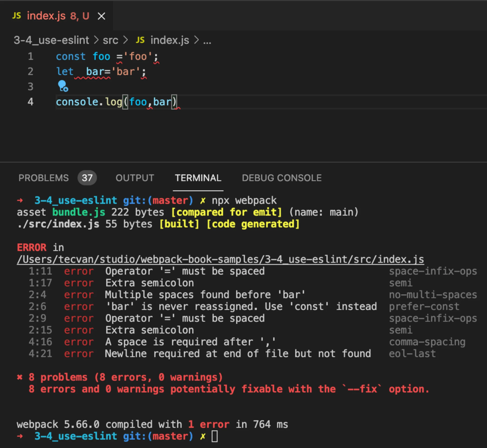The width and height of the screenshot is (487, 448).
Task: Click index.js breadcrumb segment
Action: coord(170,40)
